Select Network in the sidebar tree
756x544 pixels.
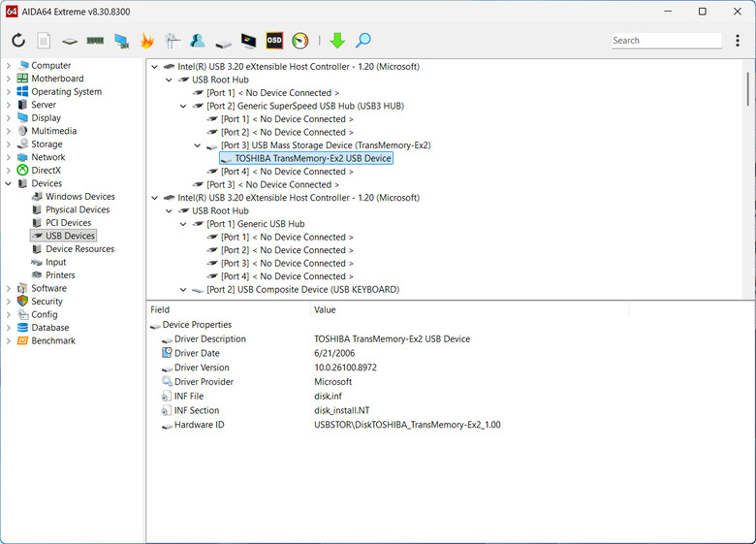48,157
